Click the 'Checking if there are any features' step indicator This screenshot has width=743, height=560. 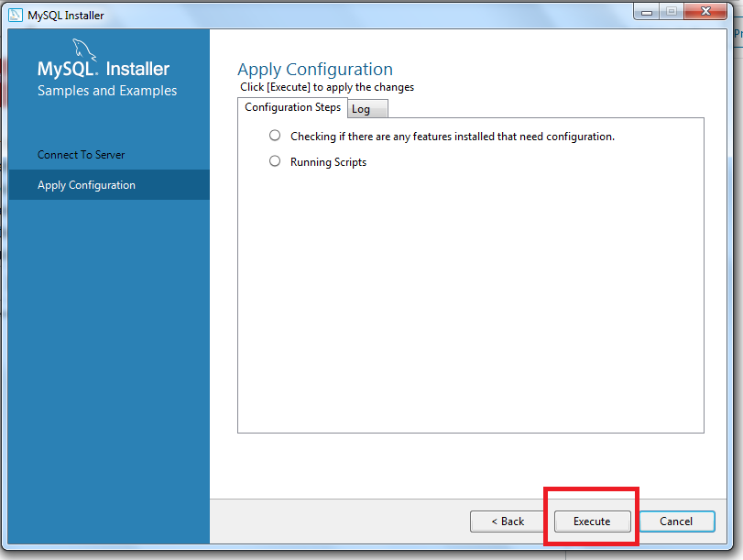pos(275,136)
